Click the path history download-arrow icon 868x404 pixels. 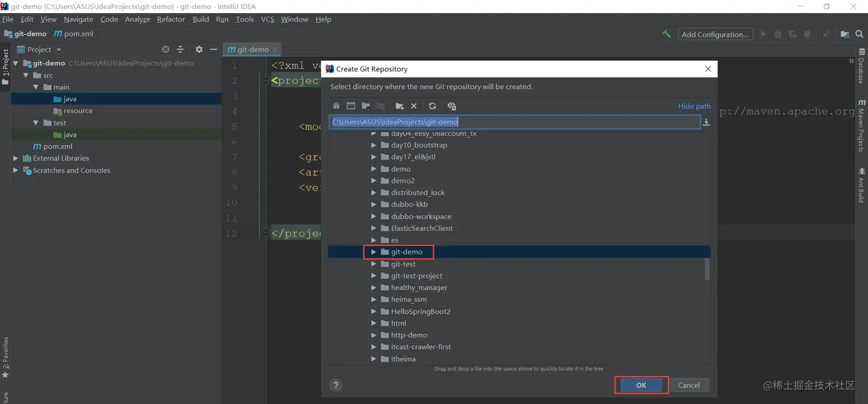pos(706,122)
